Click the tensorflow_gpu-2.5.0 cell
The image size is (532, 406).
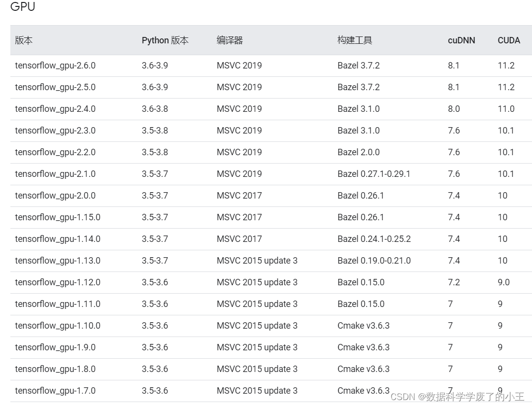click(55, 87)
